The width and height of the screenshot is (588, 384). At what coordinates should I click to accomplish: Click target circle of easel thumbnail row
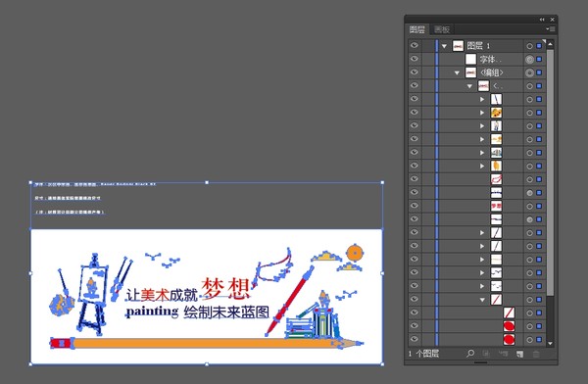pyautogui.click(x=529, y=126)
